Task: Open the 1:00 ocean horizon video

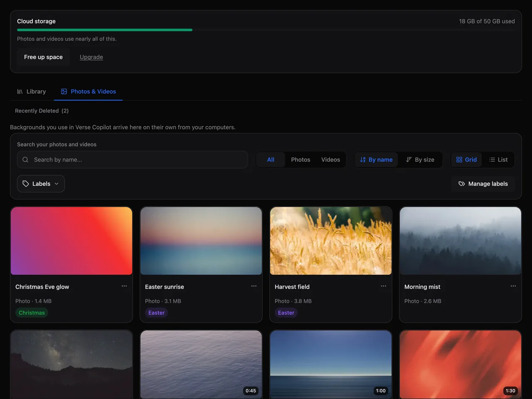Action: click(x=331, y=365)
